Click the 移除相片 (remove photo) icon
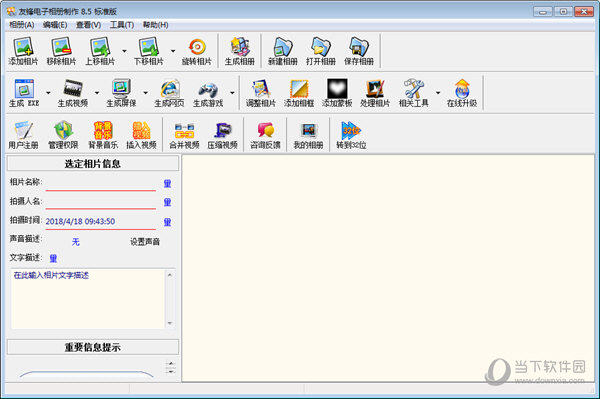The image size is (600, 399). point(61,51)
